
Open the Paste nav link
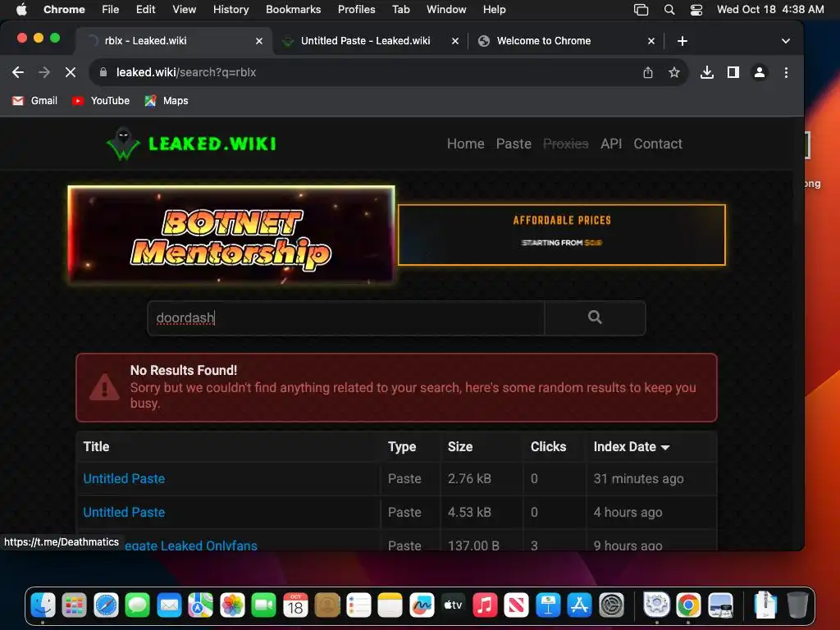514,144
